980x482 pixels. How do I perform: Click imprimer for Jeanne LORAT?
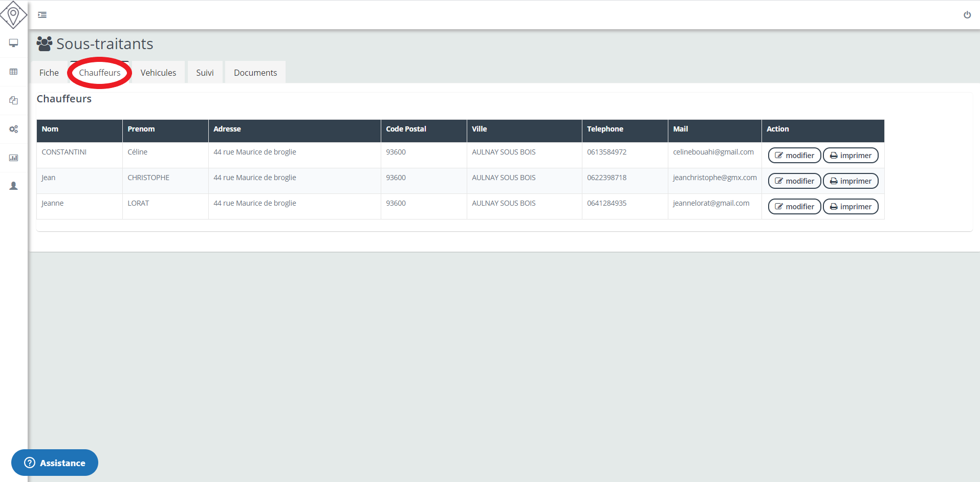[850, 207]
